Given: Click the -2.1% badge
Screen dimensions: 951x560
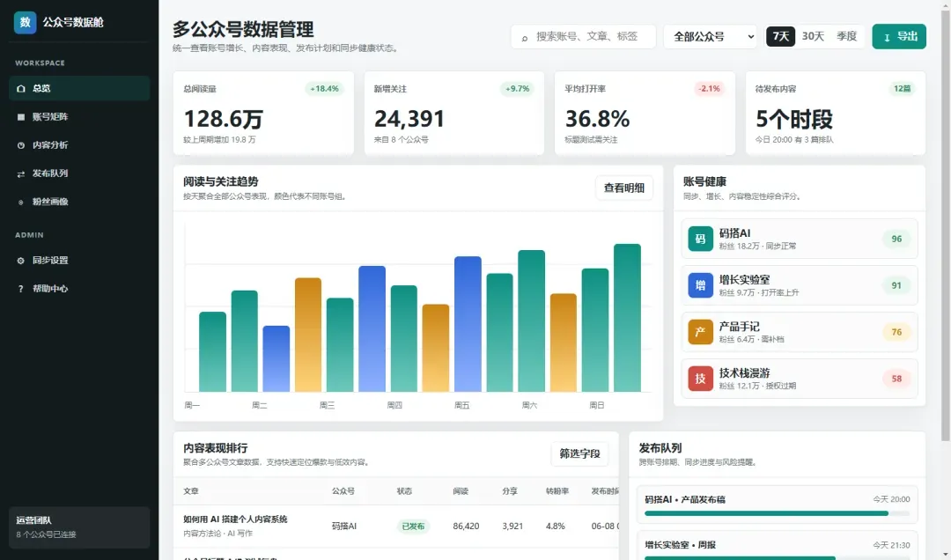Looking at the screenshot, I should tap(709, 89).
